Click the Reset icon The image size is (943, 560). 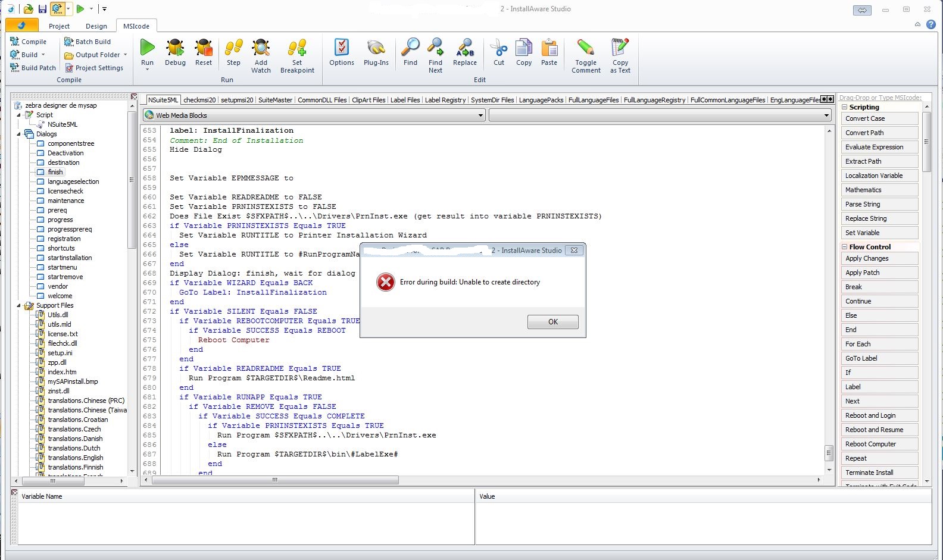204,47
